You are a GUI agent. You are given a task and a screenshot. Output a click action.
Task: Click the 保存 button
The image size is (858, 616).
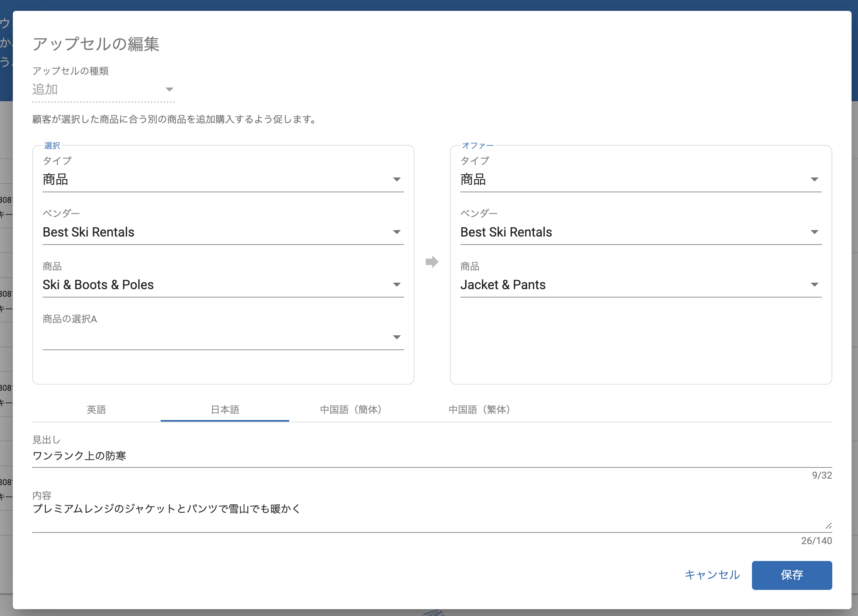(792, 575)
